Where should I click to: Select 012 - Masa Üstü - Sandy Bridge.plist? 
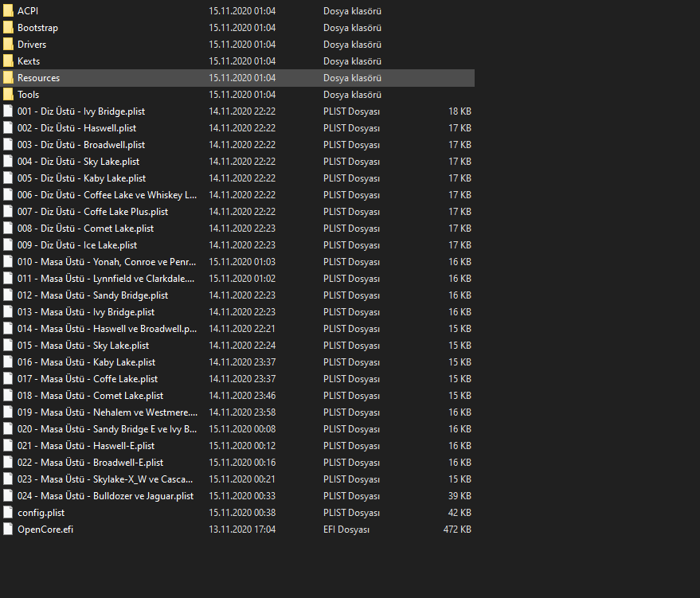click(x=92, y=295)
